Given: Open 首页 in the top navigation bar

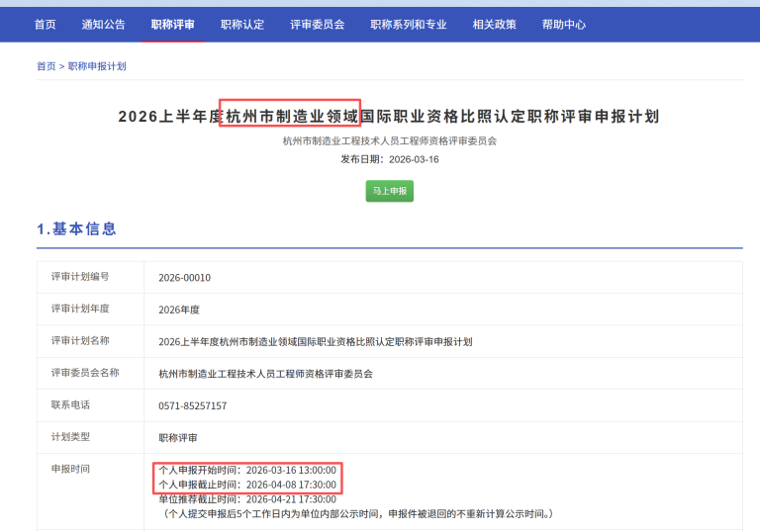Looking at the screenshot, I should pyautogui.click(x=45, y=24).
